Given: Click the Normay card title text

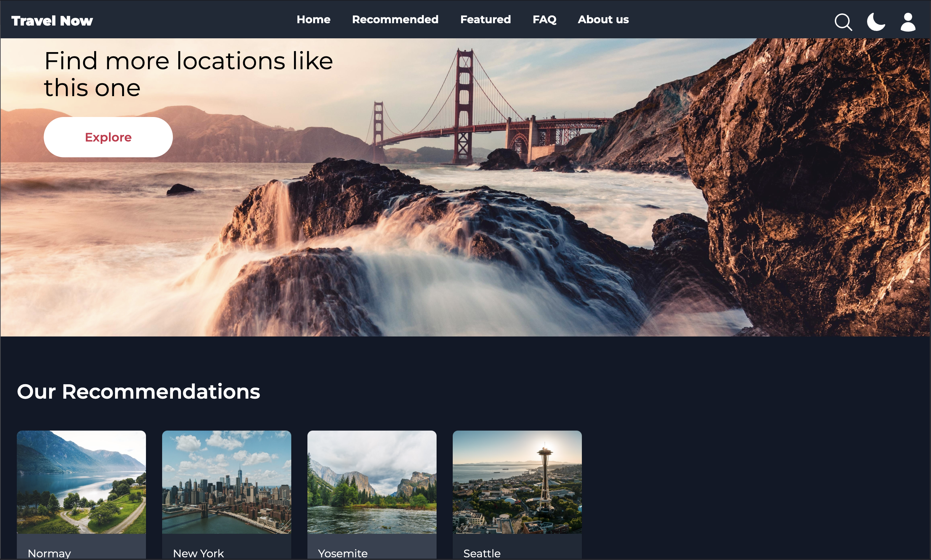Looking at the screenshot, I should (x=49, y=553).
